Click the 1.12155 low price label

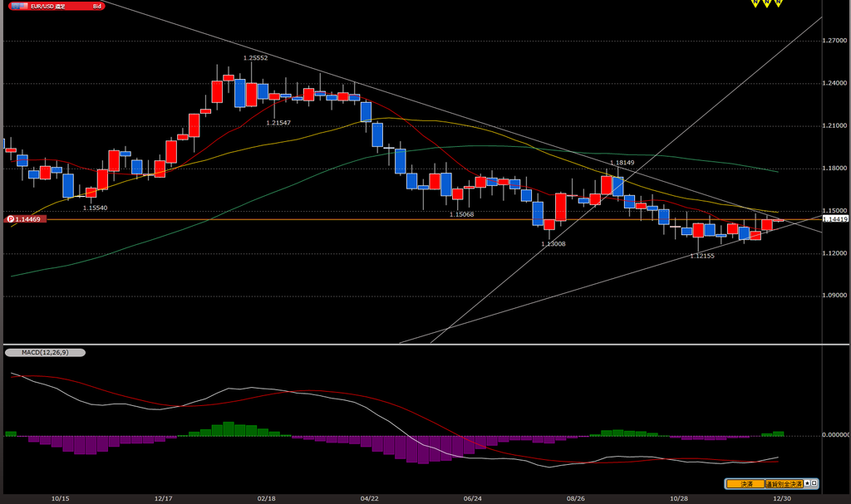click(702, 256)
